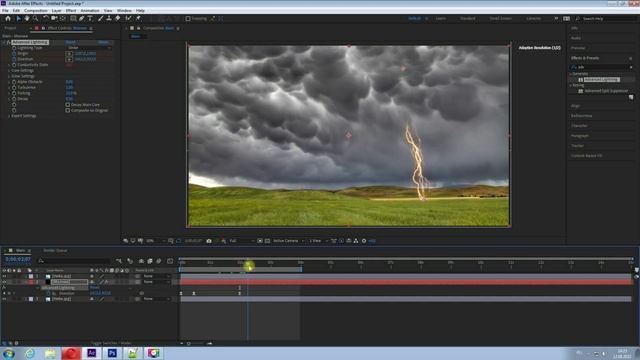Click the Origin point picker crosshair button
This screenshot has width=640, height=360.
69,53
